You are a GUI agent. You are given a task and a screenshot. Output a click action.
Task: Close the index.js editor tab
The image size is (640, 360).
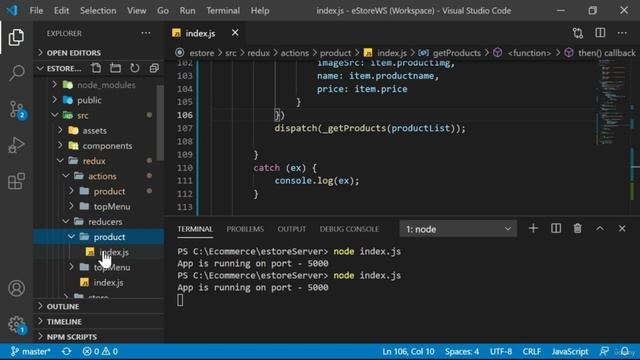pos(235,33)
